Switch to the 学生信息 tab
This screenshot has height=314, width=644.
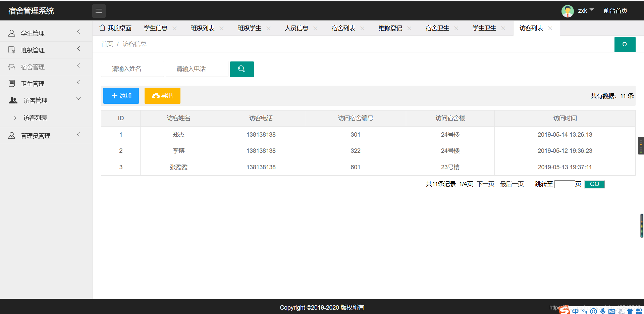click(x=156, y=28)
